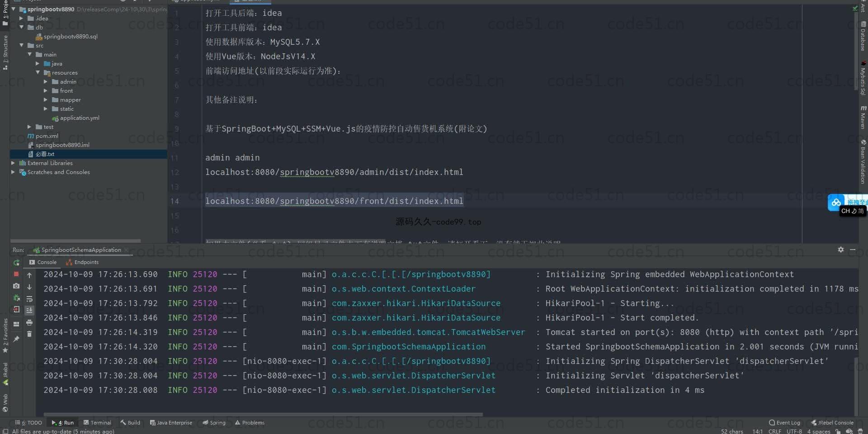Click the CH input method indicator
Screen dimensions: 868x434
(x=853, y=211)
